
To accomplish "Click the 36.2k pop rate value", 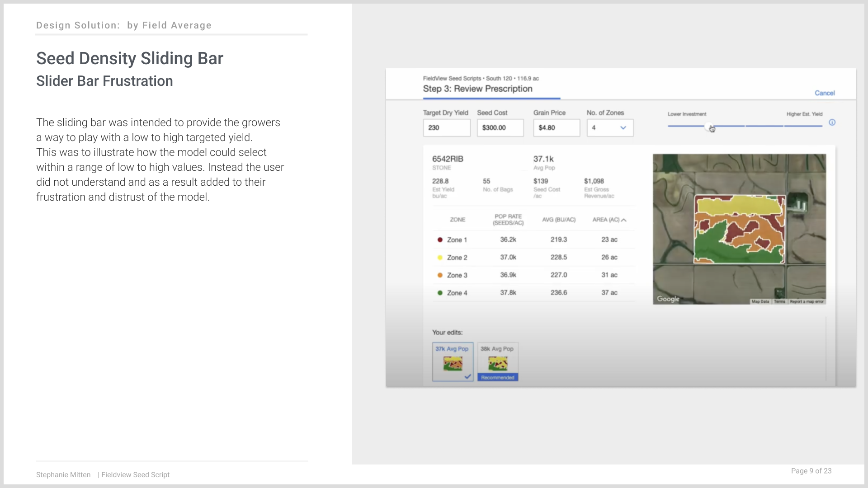I will coord(508,239).
